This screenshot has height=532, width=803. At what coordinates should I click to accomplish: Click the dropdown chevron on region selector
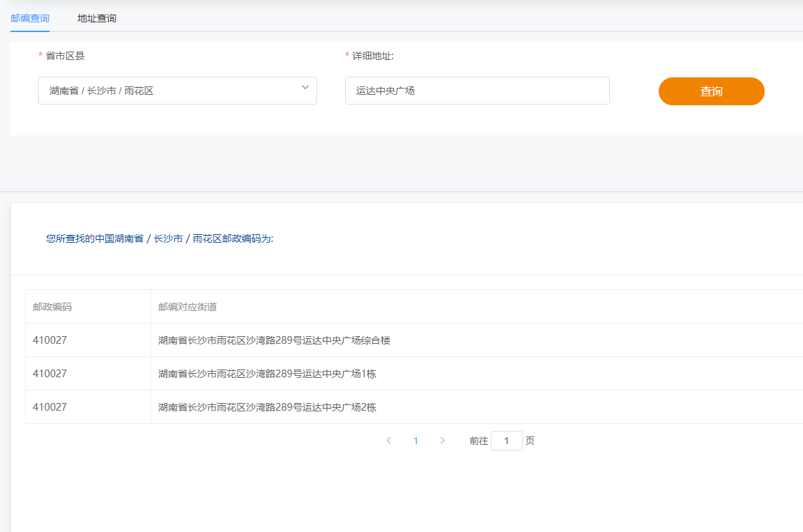tap(305, 88)
